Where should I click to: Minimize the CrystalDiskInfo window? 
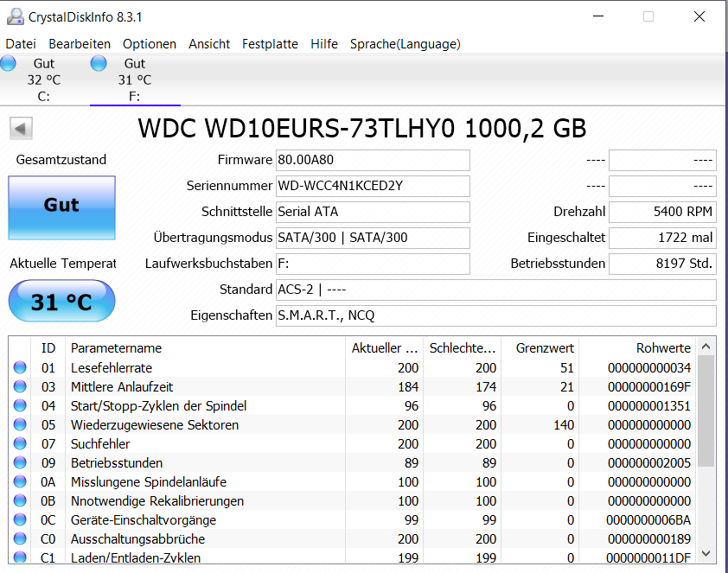(x=598, y=16)
